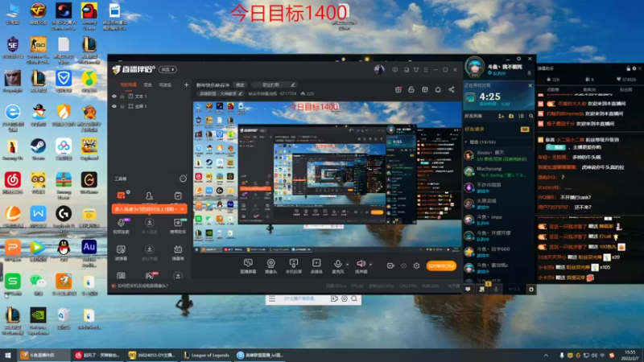Open the Steam desktop shortcut
Viewport: 644px width, 362px height.
[38, 146]
